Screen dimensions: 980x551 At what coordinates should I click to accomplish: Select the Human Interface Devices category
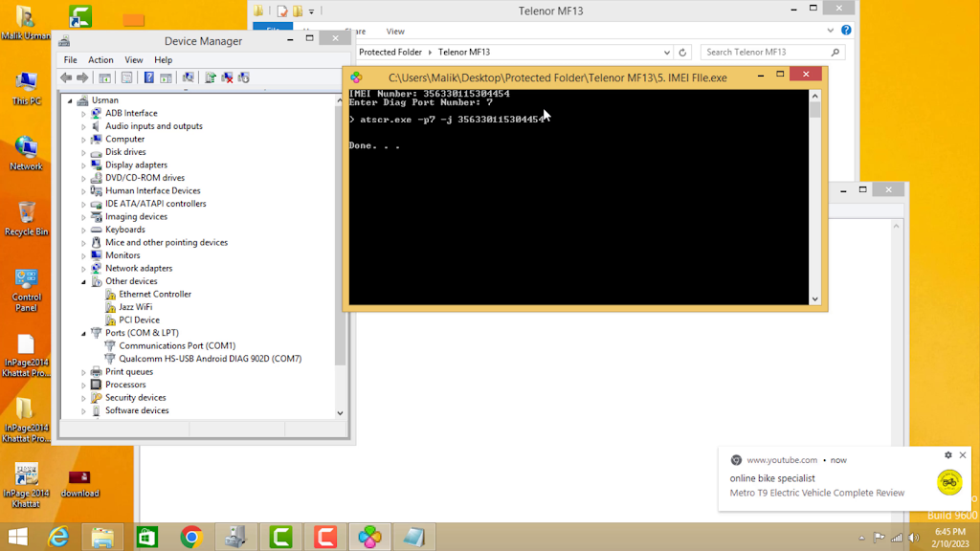tap(152, 191)
